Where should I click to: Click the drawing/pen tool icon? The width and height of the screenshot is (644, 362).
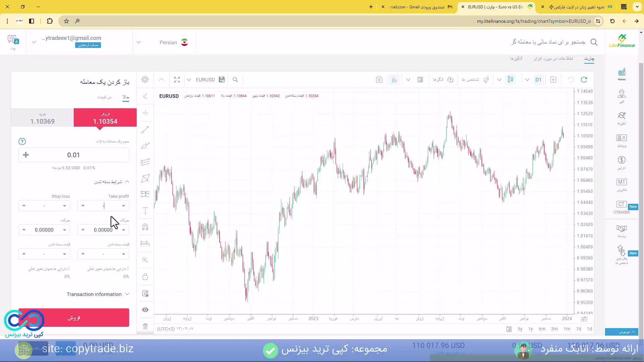[146, 145]
